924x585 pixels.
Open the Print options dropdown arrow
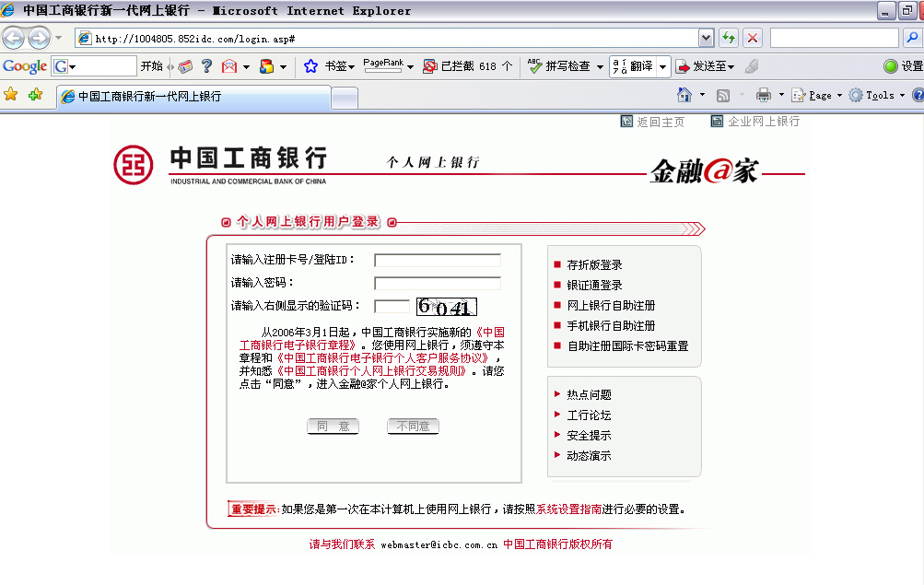[x=781, y=95]
